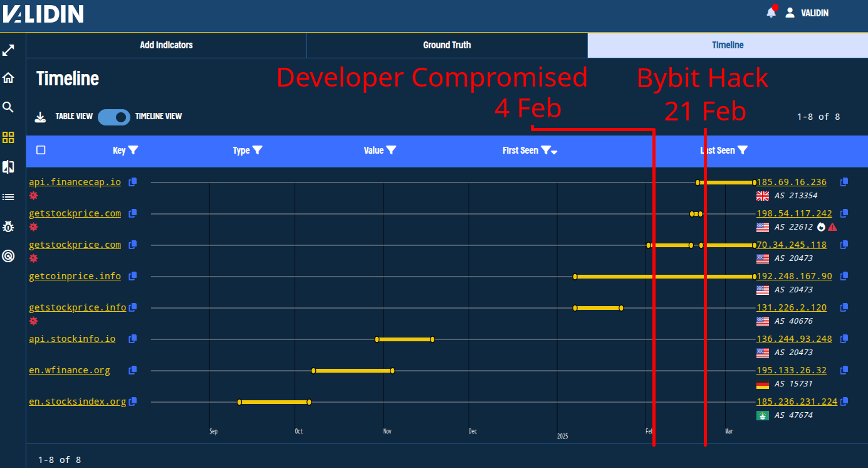Open the VALIDIN user account menu
This screenshot has width=868, height=468.
pyautogui.click(x=807, y=13)
